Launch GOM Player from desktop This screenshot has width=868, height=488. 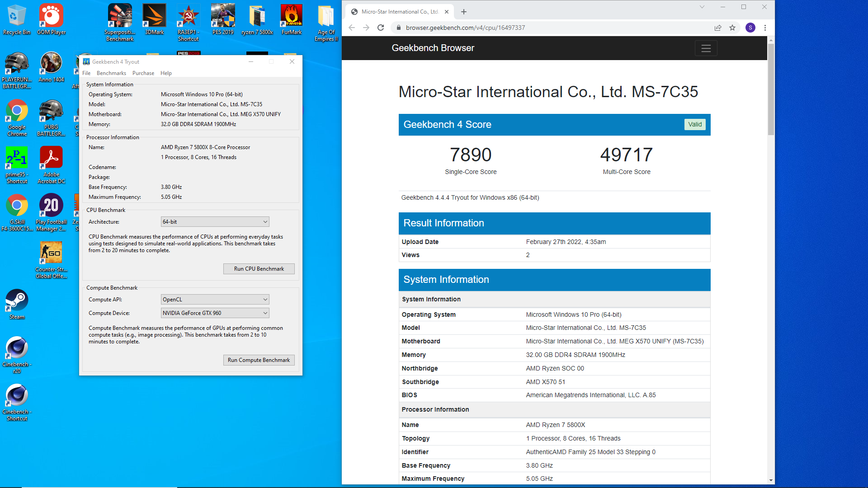[51, 20]
